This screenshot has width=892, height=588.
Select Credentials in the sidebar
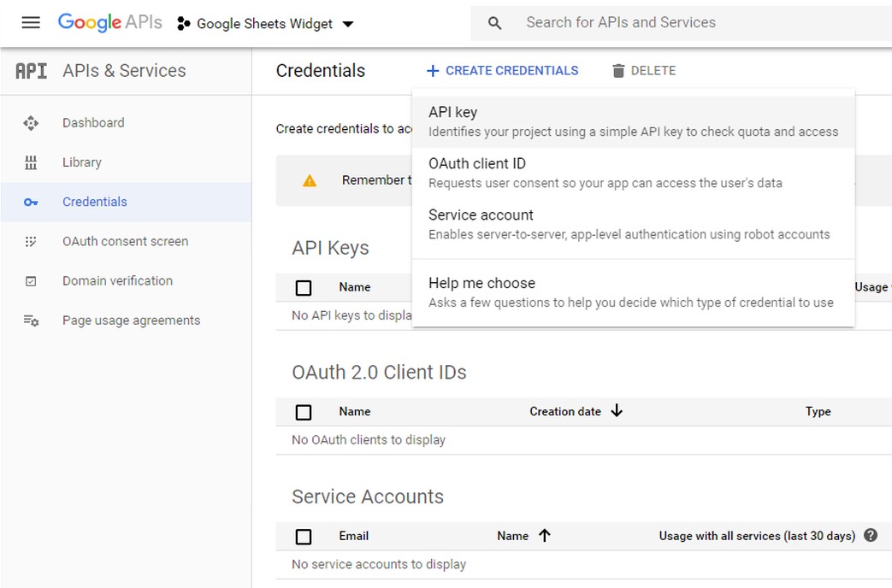[x=95, y=202]
